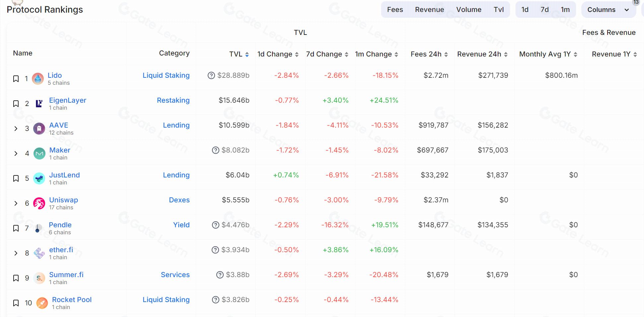The height and width of the screenshot is (317, 644).
Task: Open the Liquid Staking category link for Lido
Action: (x=166, y=75)
